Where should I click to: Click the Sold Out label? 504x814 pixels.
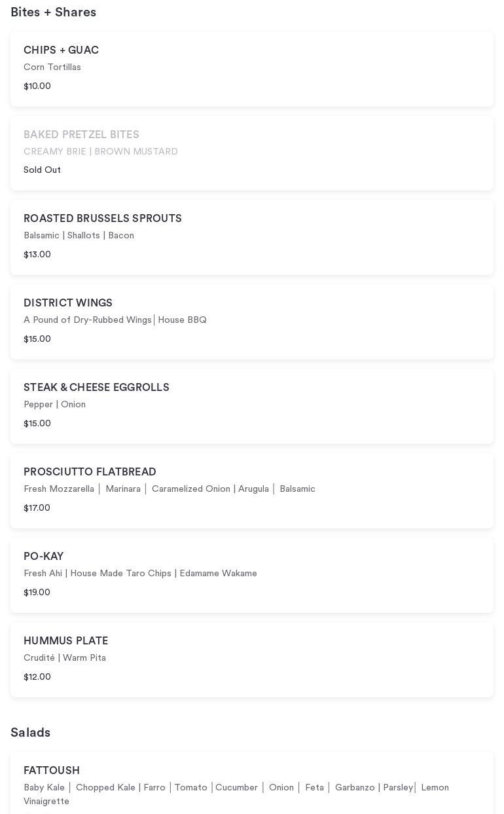click(42, 170)
